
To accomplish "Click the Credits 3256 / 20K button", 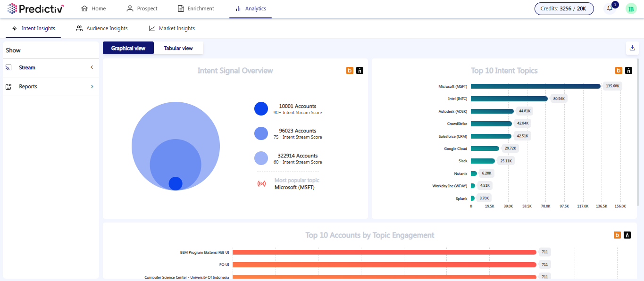I will [x=564, y=9].
